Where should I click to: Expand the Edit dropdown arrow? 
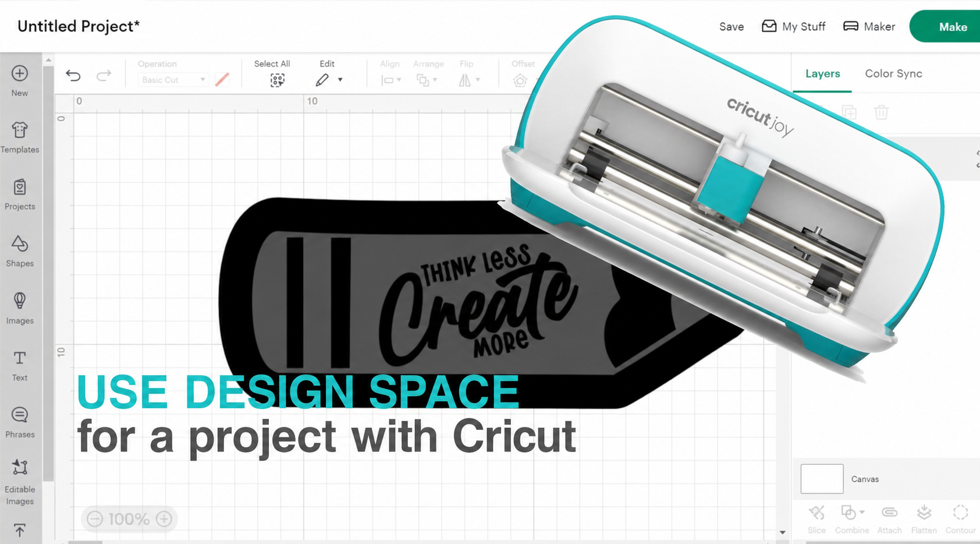click(340, 80)
